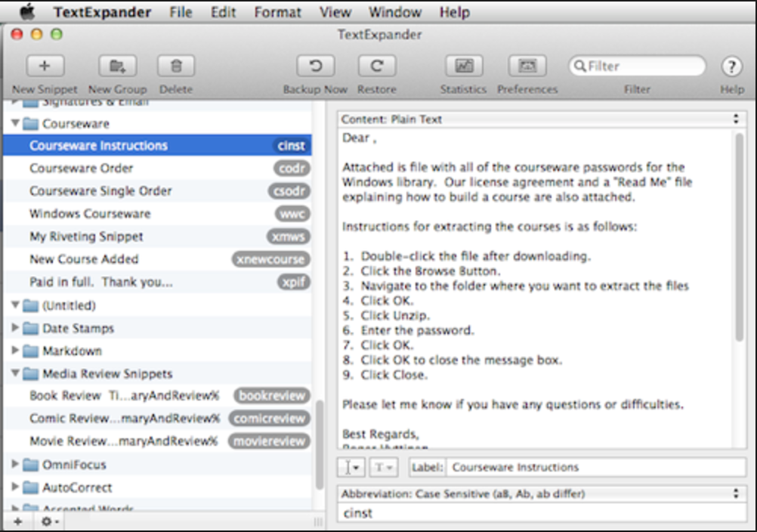Open the Window menu
The image size is (757, 532).
(x=395, y=12)
